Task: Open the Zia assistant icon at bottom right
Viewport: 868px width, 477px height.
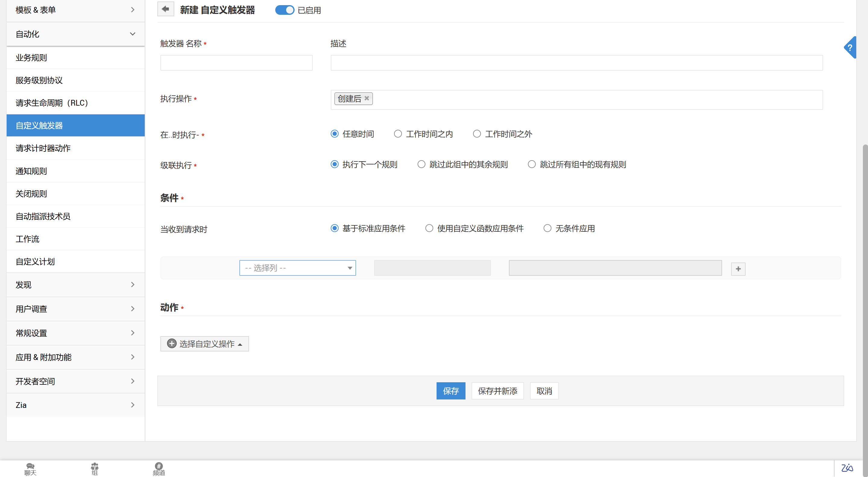Action: (847, 468)
